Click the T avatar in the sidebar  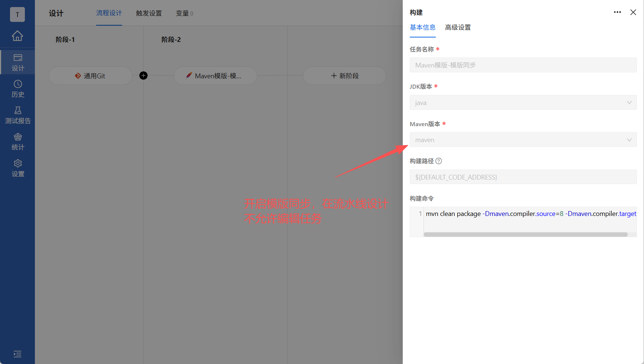click(x=17, y=14)
